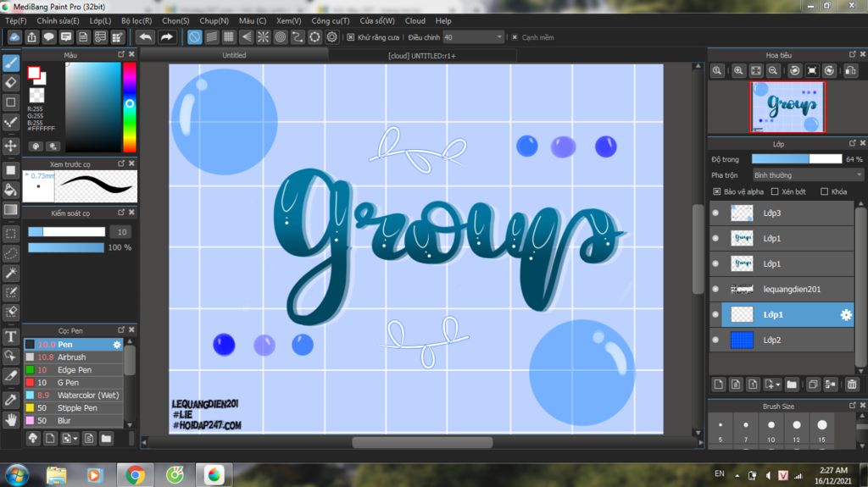Expand the add-layer dropdown arrow

(x=778, y=384)
